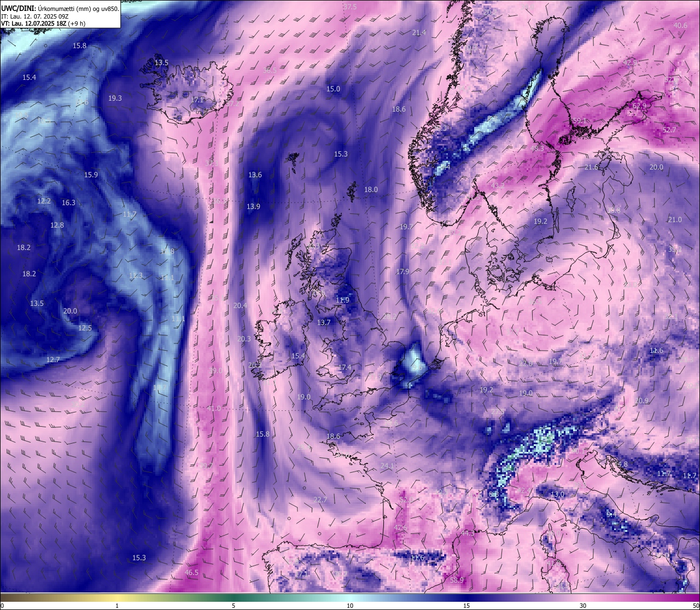The height and width of the screenshot is (610, 700).
Task: Click the 21.6 value over the Baltic
Action: click(x=591, y=167)
